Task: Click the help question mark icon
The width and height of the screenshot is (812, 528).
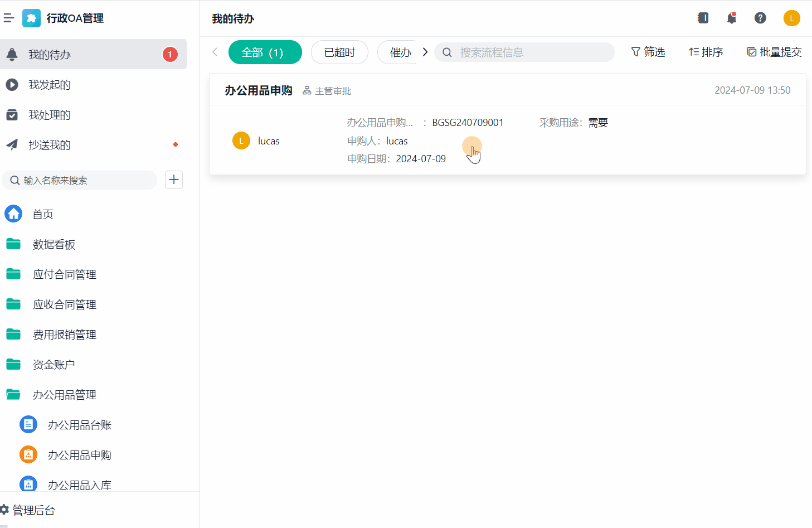Action: [760, 18]
